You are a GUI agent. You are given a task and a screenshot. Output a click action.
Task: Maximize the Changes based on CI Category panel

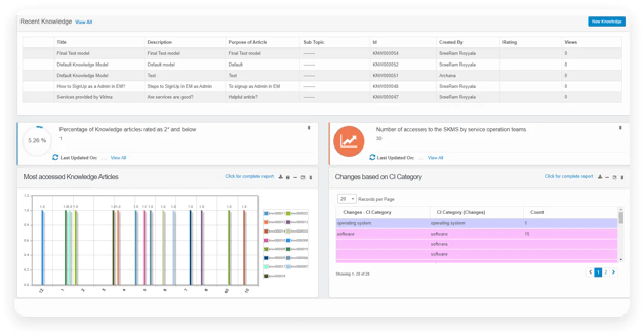[x=614, y=177]
